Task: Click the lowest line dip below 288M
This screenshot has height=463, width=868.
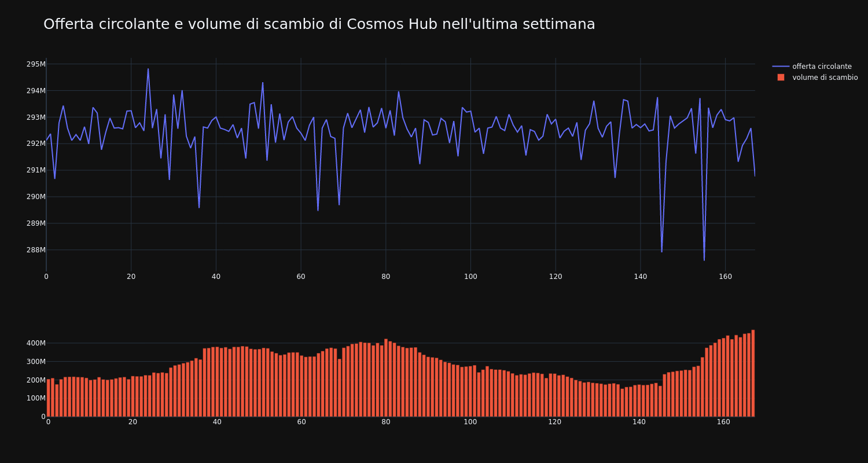Action: coord(704,260)
